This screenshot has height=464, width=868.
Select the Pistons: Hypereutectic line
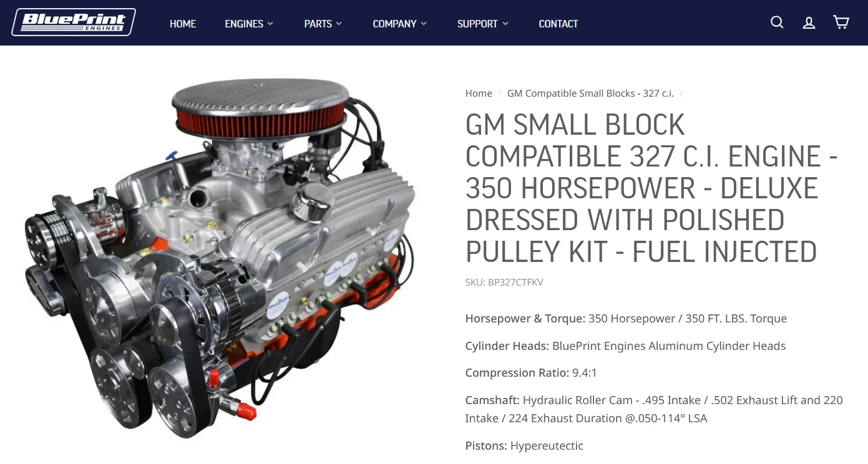(x=524, y=446)
